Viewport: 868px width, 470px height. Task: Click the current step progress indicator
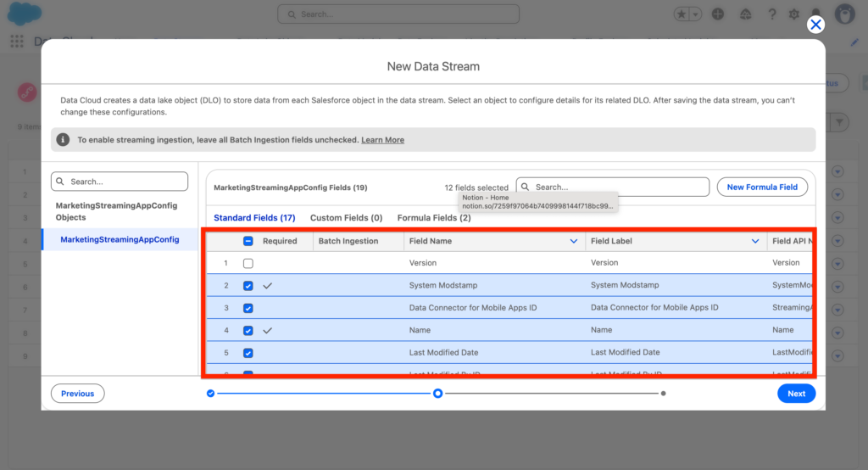(x=437, y=394)
